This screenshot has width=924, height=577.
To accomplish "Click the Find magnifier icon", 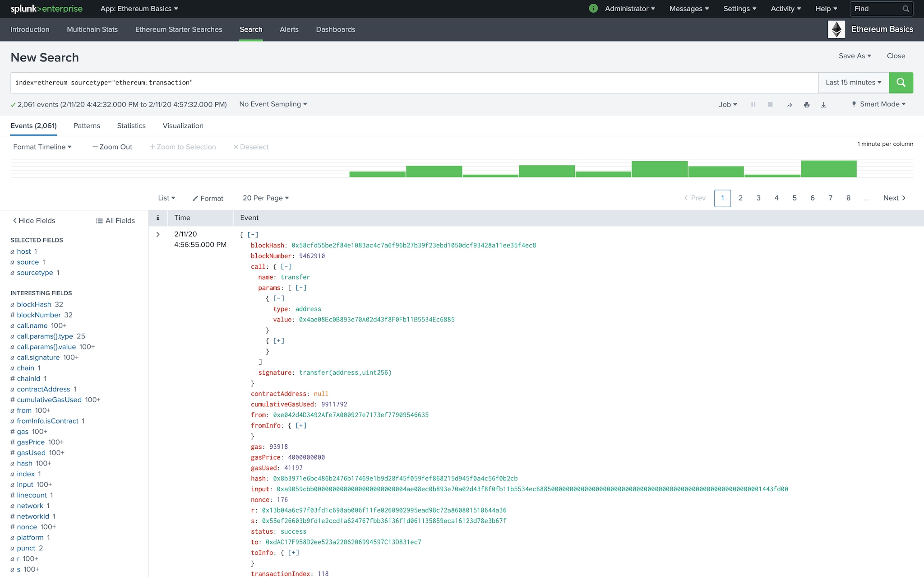I will [906, 9].
